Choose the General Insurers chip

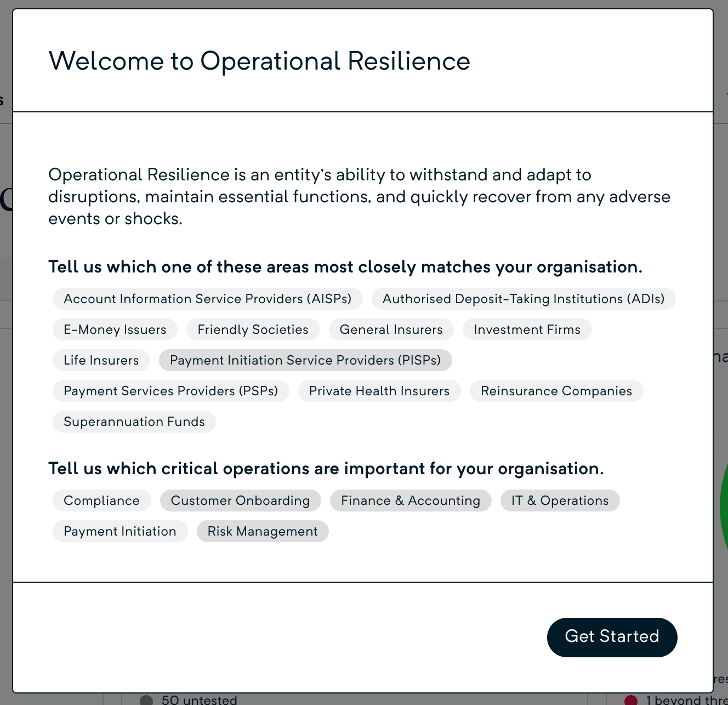pos(391,329)
